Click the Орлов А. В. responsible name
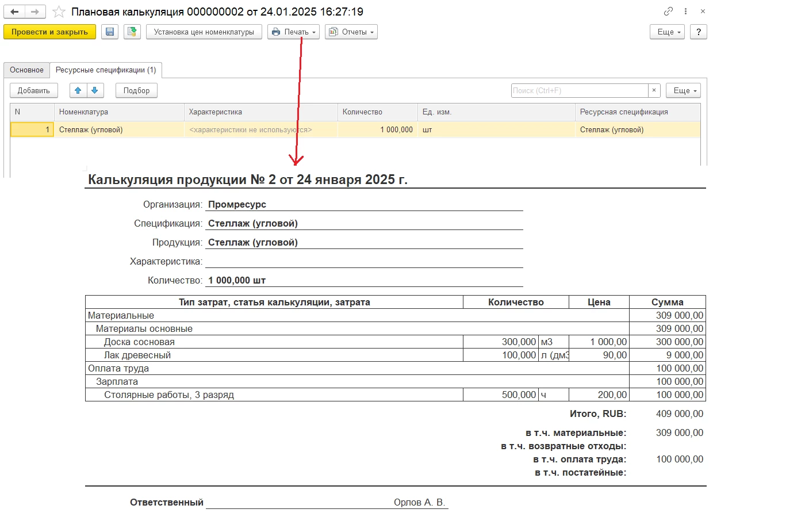Image resolution: width=805 pixels, height=532 pixels. (420, 502)
